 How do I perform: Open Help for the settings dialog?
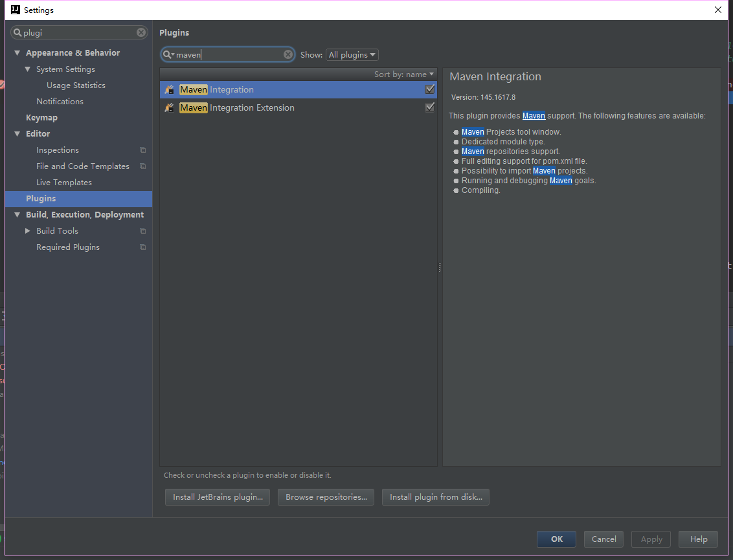[x=699, y=539]
